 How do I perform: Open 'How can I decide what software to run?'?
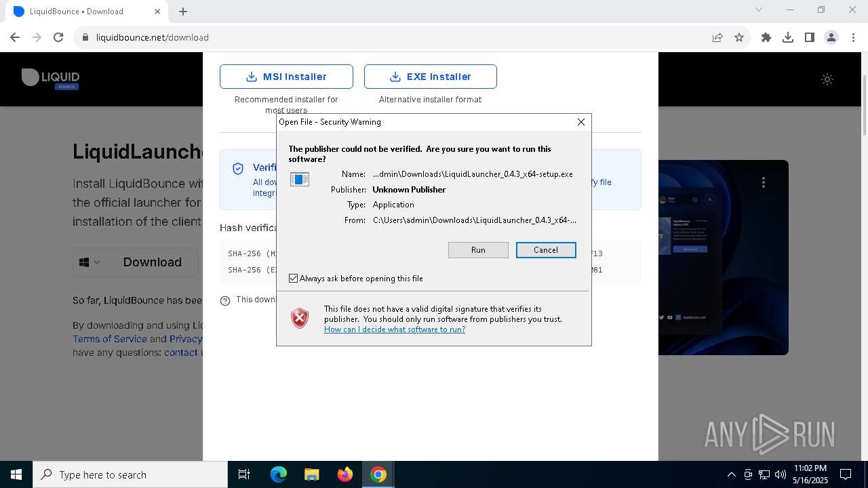click(395, 329)
